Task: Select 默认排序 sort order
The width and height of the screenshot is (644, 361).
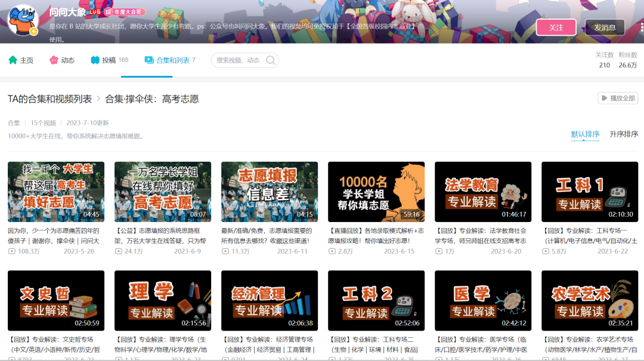Action: click(x=585, y=134)
